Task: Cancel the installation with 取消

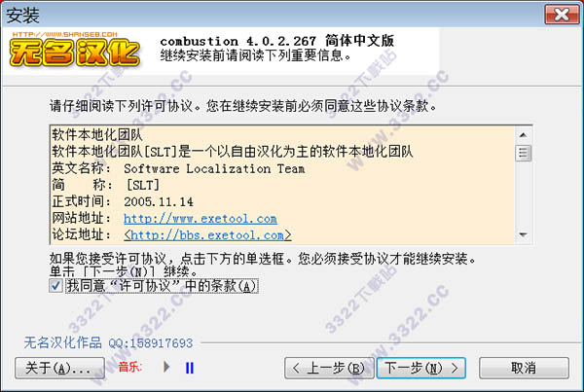Action: pyautogui.click(x=524, y=369)
